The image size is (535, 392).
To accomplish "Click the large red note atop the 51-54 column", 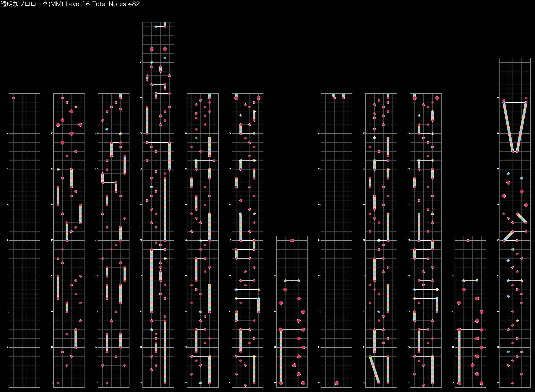I will click(x=292, y=241).
